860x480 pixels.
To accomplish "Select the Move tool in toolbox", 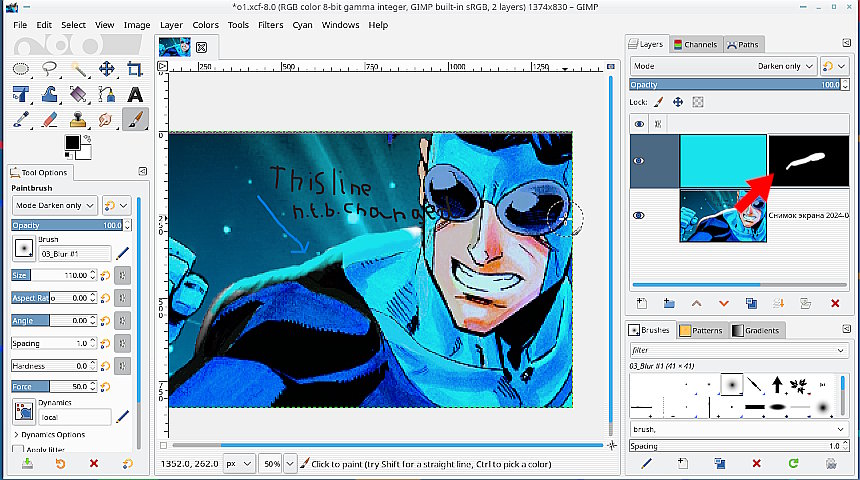I will click(106, 69).
